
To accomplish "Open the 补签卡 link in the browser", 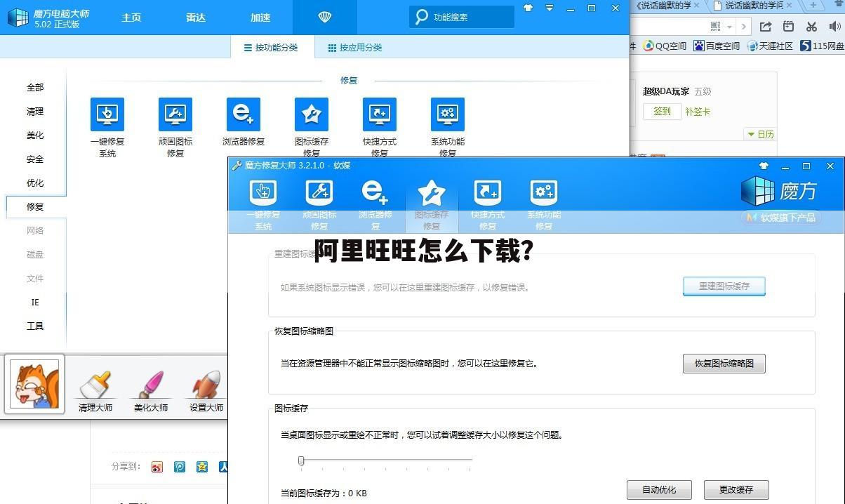I will tap(698, 112).
